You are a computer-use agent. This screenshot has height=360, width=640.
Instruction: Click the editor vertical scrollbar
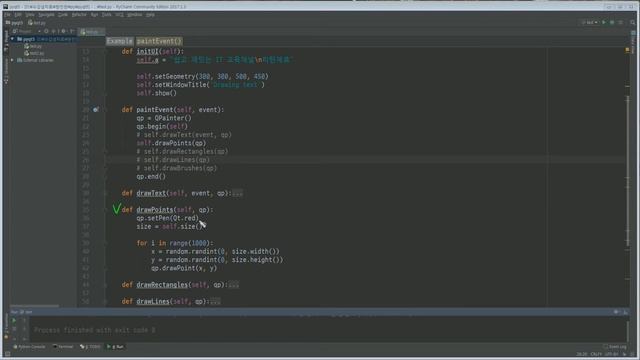pyautogui.click(x=628, y=171)
